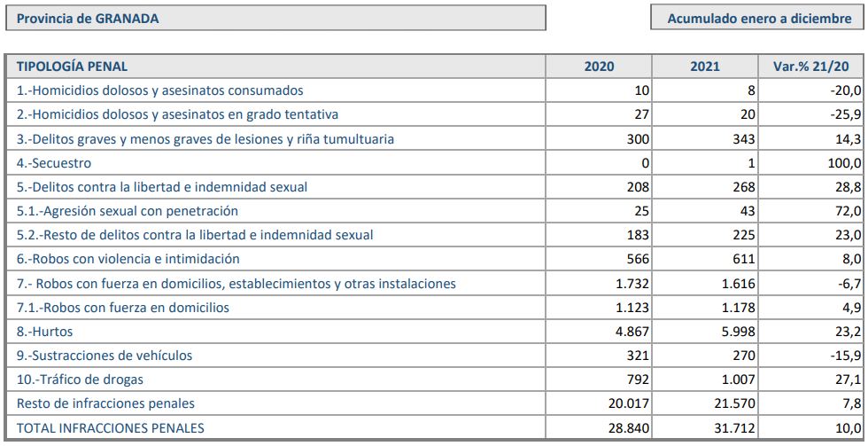Click the Provincia de GRANADA header box

[275, 18]
